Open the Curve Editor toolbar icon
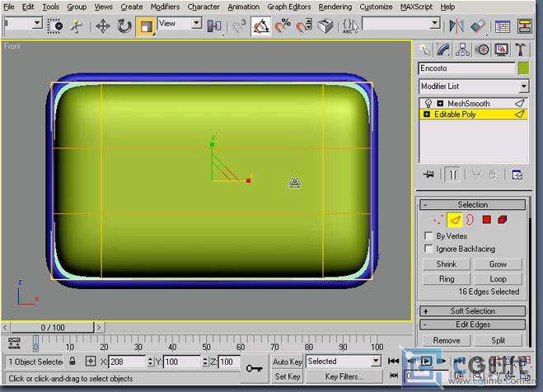The width and height of the screenshot is (543, 392). (x=525, y=26)
